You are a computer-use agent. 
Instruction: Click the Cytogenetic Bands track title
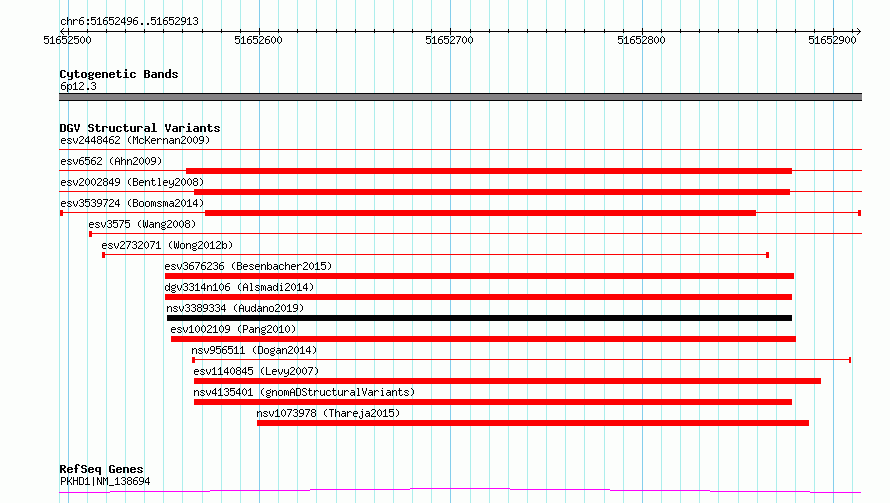coord(119,74)
